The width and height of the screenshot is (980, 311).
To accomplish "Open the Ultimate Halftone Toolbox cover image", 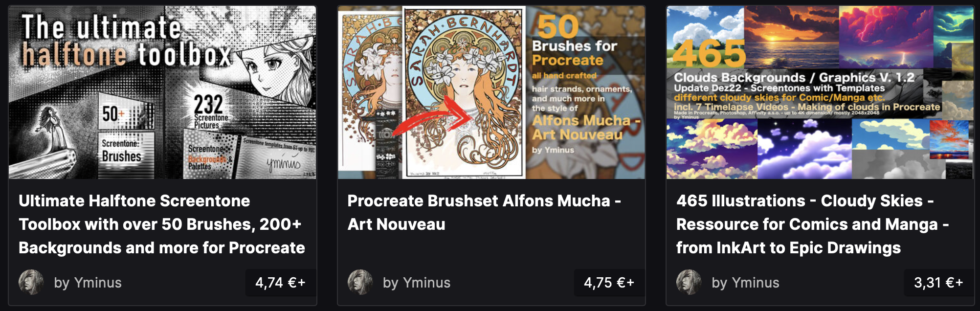I will tap(162, 92).
